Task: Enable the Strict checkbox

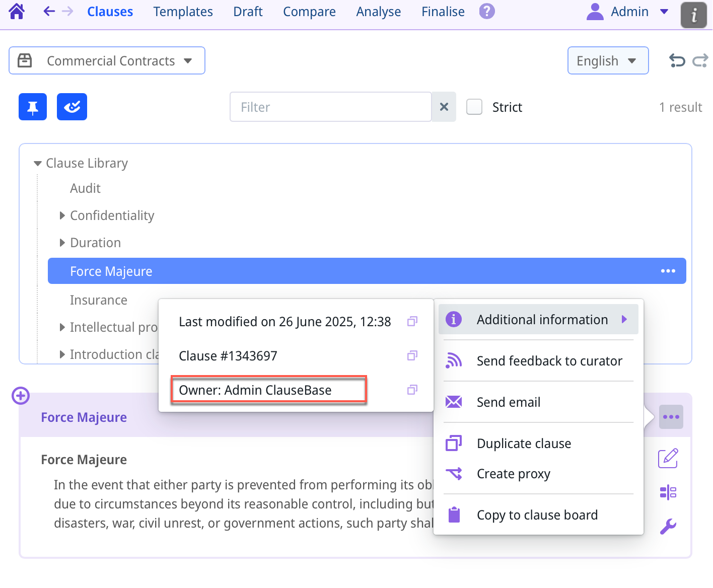Action: (x=474, y=107)
